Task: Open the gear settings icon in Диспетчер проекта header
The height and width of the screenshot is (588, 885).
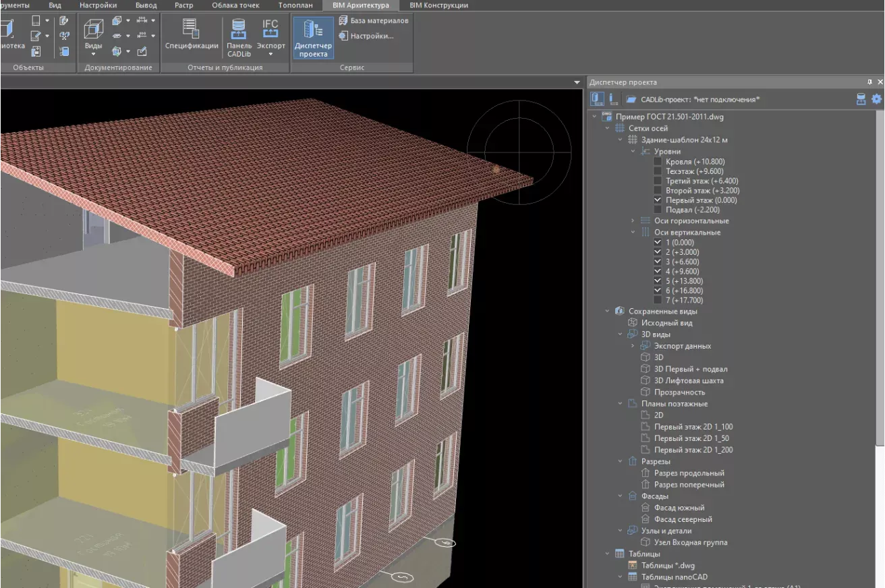Action: coord(876,99)
